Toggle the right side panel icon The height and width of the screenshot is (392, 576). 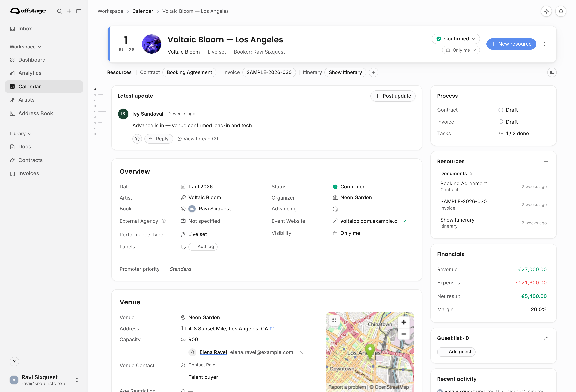pos(552,72)
